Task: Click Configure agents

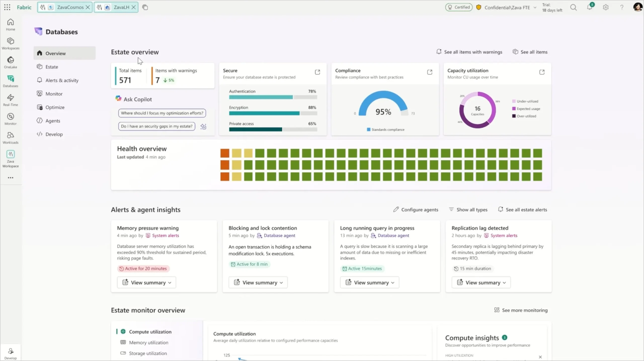Action: (x=415, y=209)
